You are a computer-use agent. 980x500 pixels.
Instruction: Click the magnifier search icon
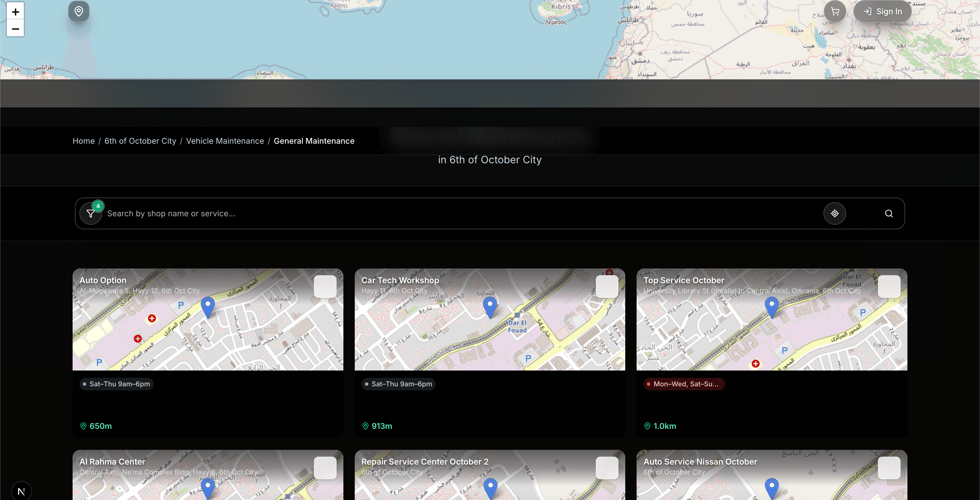tap(889, 213)
